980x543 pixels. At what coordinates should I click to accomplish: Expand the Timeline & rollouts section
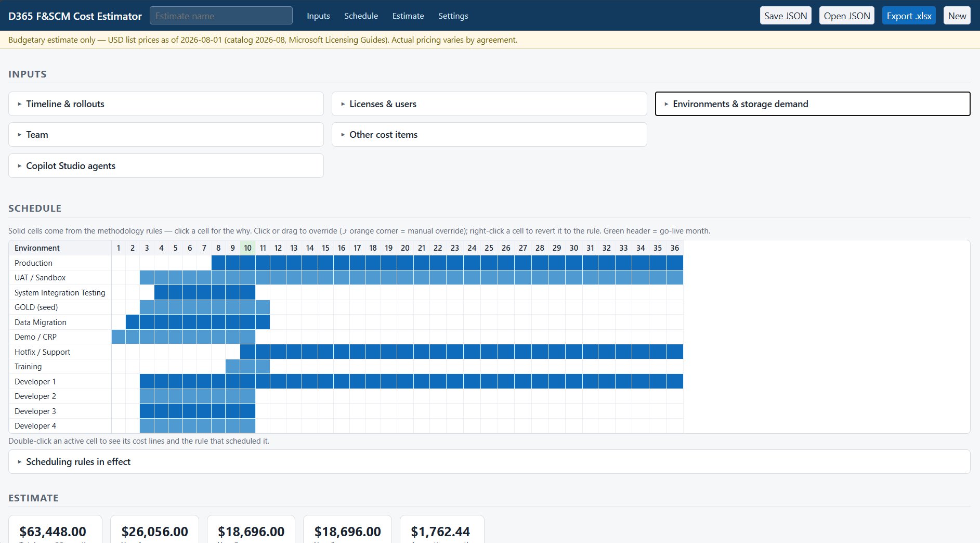166,104
